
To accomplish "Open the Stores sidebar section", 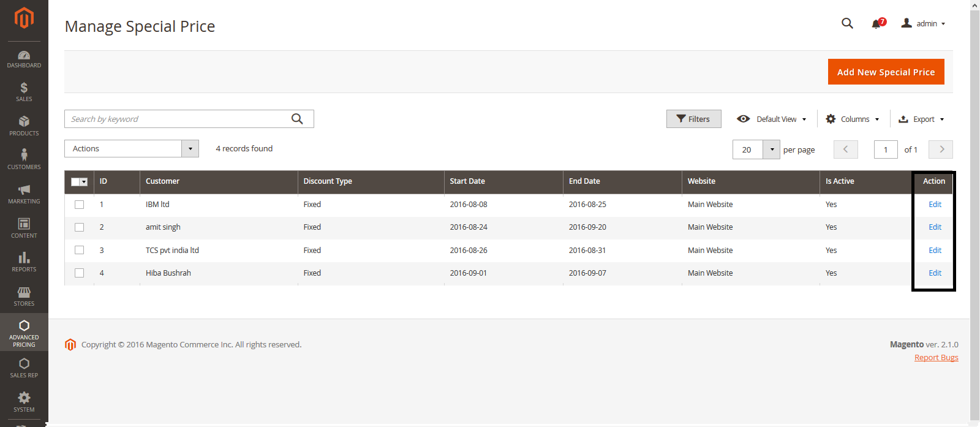I will click(24, 297).
